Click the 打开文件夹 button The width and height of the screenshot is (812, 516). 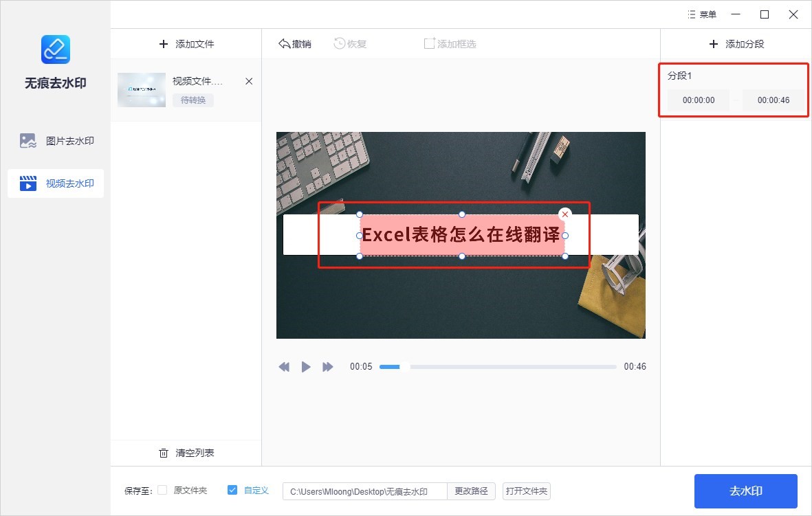(x=527, y=491)
